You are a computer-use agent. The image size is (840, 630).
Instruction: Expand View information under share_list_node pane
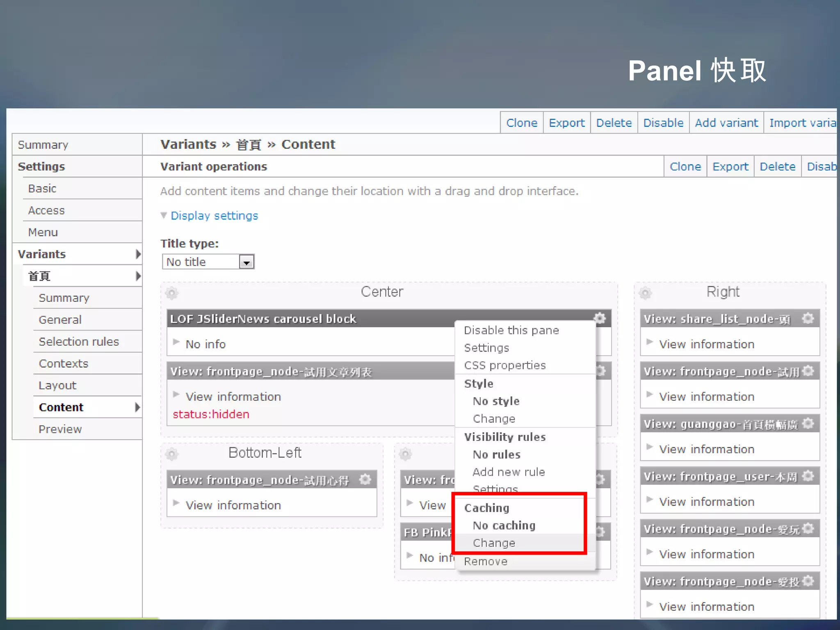click(650, 342)
